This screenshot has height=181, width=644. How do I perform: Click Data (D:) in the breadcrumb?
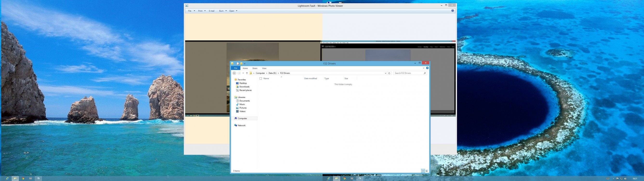[x=273, y=73]
